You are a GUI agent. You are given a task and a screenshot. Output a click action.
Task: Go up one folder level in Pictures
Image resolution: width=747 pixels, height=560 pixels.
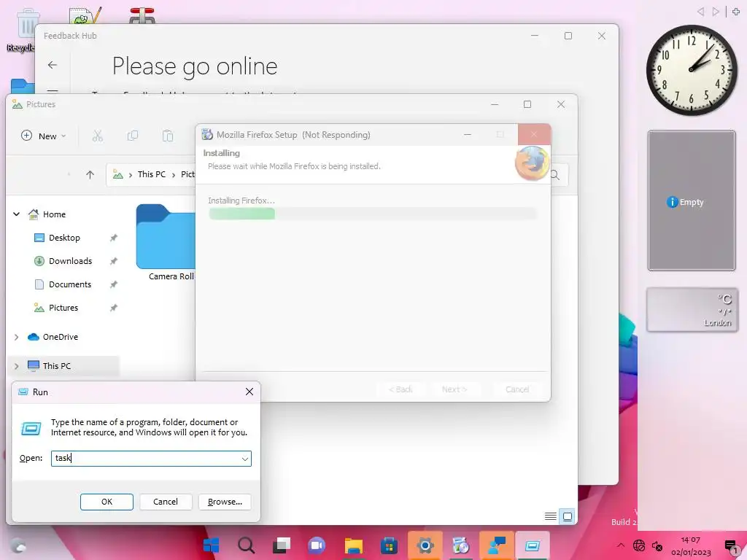coord(90,175)
